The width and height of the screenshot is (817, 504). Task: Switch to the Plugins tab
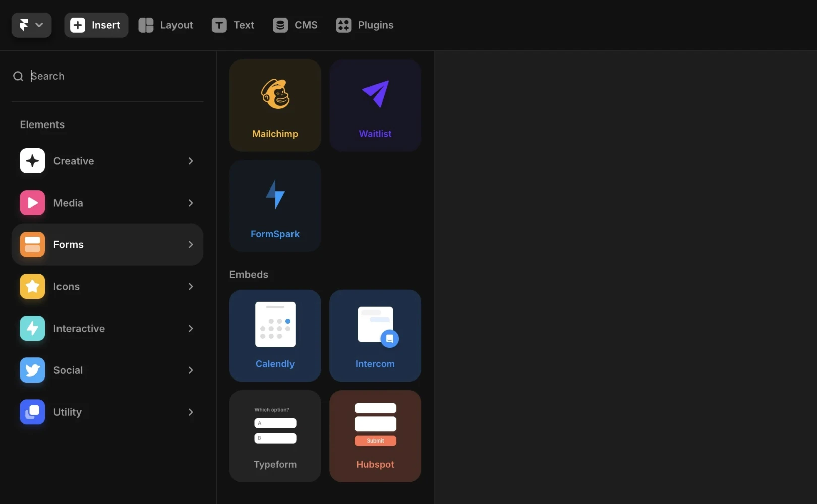[364, 25]
